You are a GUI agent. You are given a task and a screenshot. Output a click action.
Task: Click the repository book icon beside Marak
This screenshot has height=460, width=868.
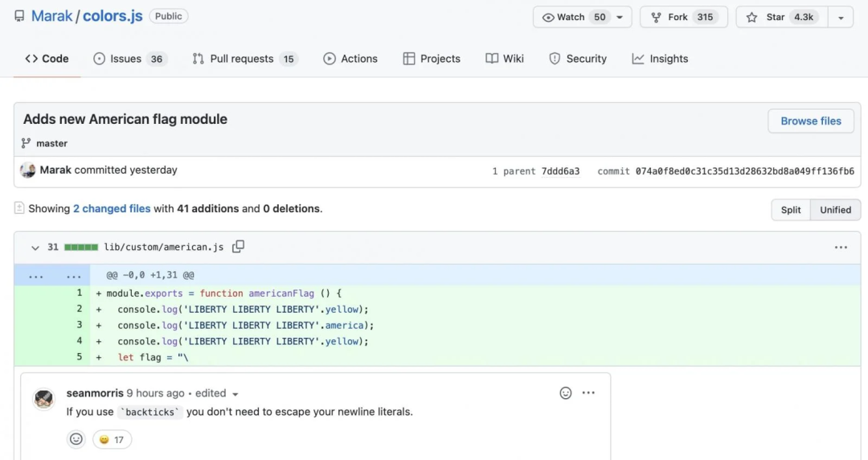[19, 16]
